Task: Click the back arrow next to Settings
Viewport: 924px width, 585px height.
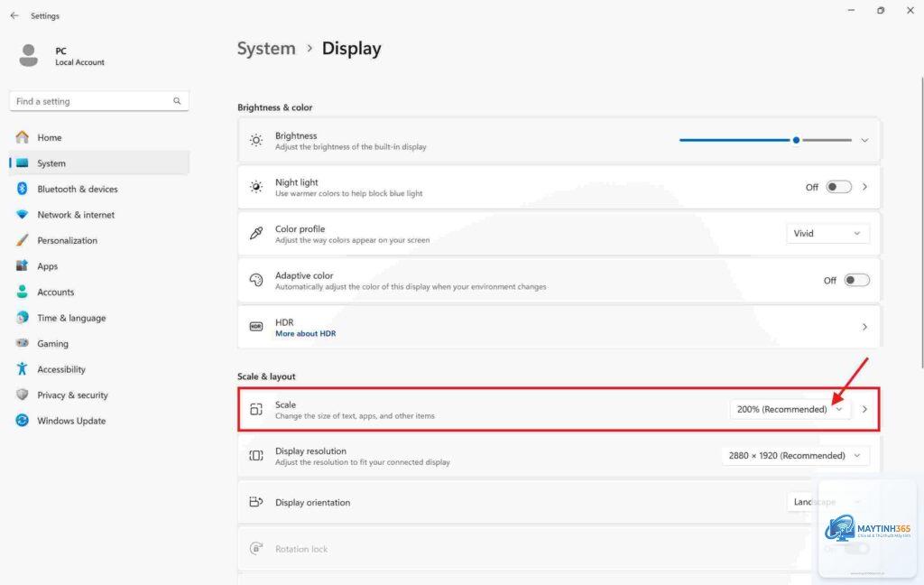Action: [14, 16]
